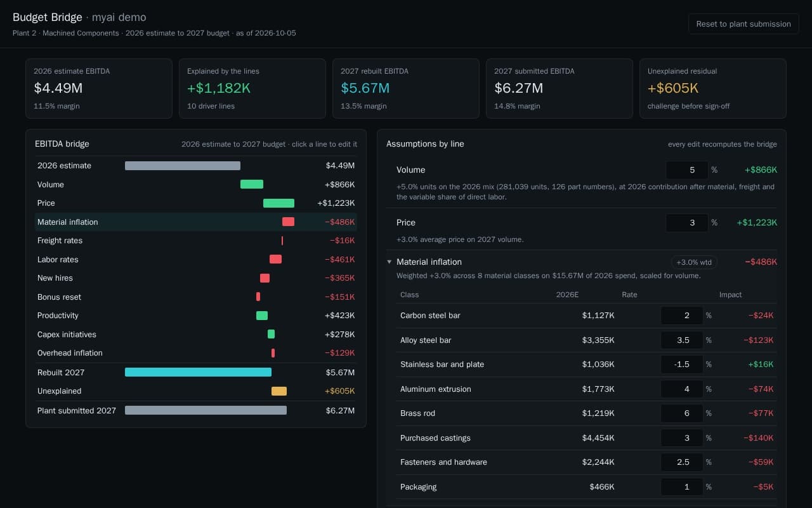Open the Explained by the lines card
This screenshot has height=508, width=812.
click(x=252, y=89)
